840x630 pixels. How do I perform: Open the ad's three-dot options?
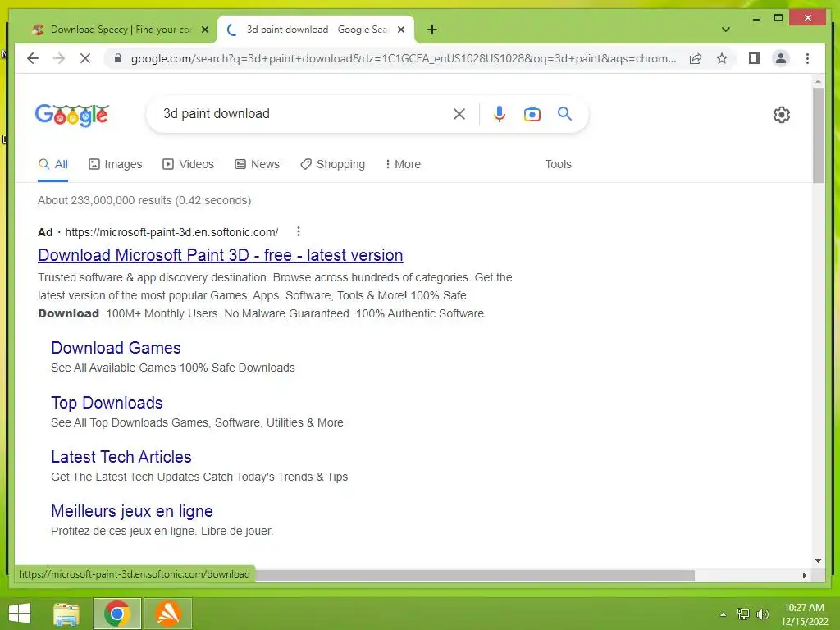click(x=299, y=231)
